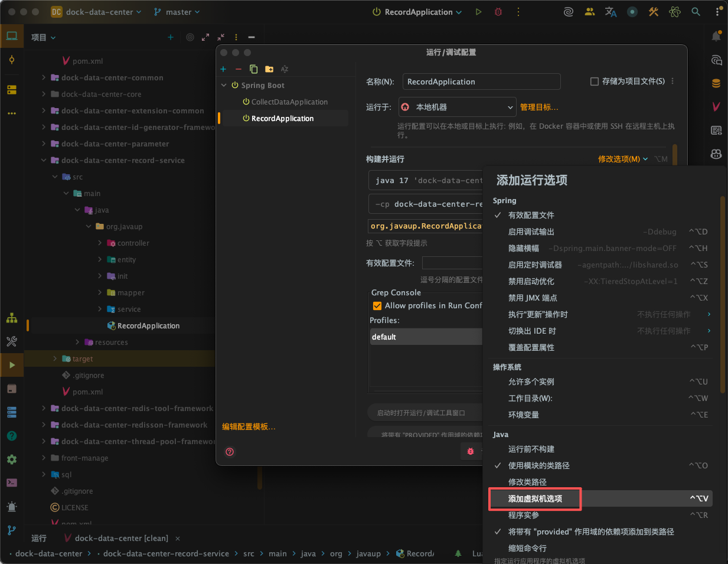
Task: Toggle 使用模块的类路径 checked option
Action: click(538, 465)
